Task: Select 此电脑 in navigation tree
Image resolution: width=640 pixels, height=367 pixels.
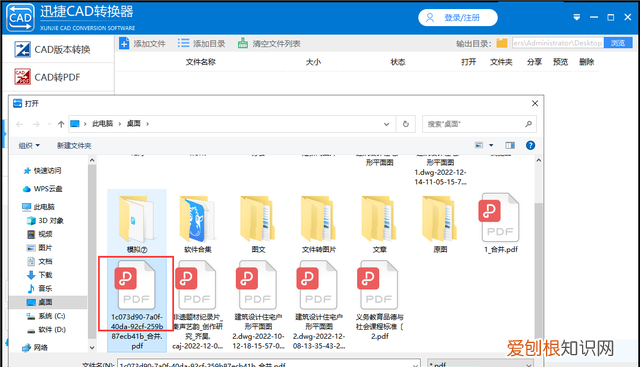Action: 38,207
